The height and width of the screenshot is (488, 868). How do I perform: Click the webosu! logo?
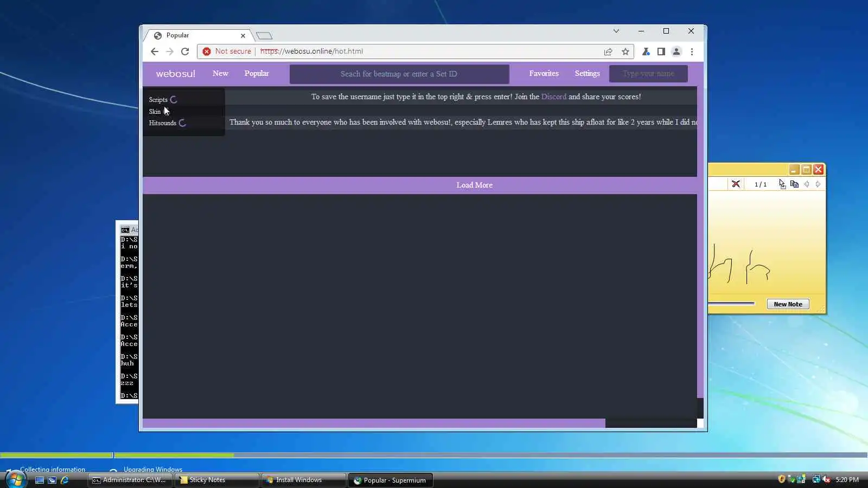(x=175, y=74)
